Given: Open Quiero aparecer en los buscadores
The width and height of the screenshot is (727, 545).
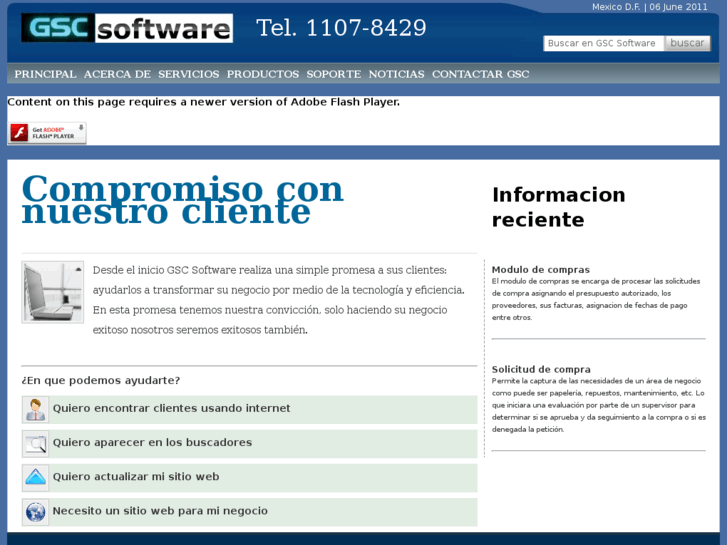Looking at the screenshot, I should [153, 442].
